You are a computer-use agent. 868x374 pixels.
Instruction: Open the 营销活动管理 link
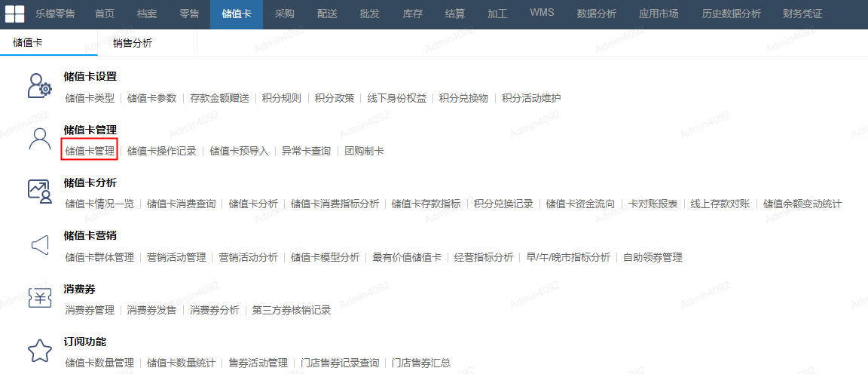coord(176,257)
